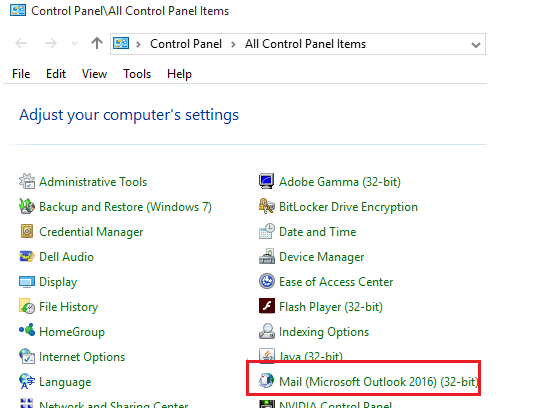
Task: Open the Credential Manager icon
Action: pyautogui.click(x=27, y=231)
